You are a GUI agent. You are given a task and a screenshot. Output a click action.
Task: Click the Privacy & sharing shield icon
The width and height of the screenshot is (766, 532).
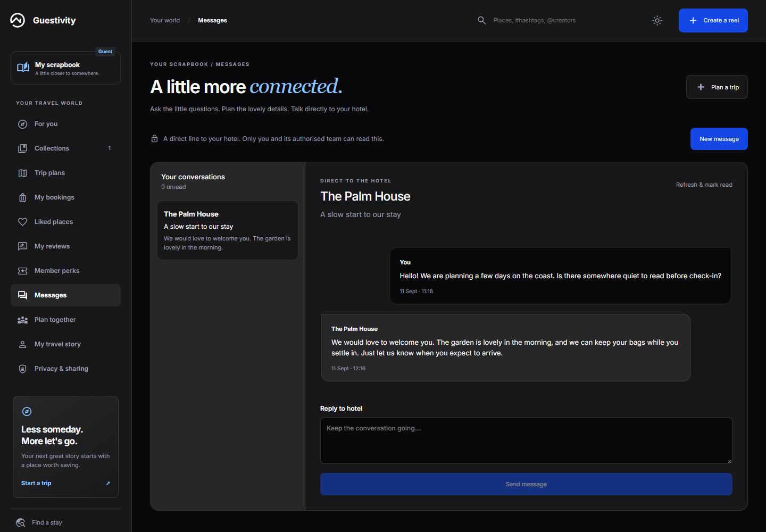(22, 369)
